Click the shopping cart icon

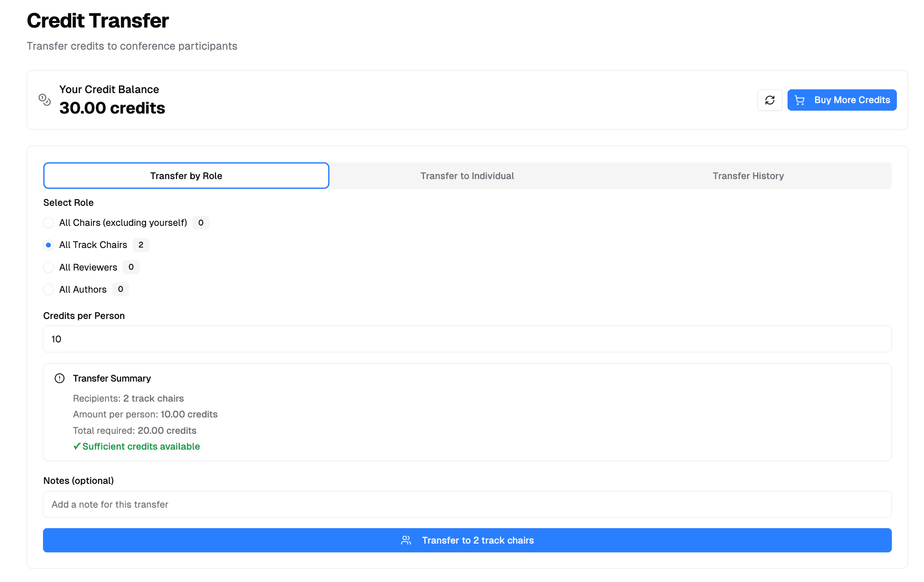[x=799, y=100]
